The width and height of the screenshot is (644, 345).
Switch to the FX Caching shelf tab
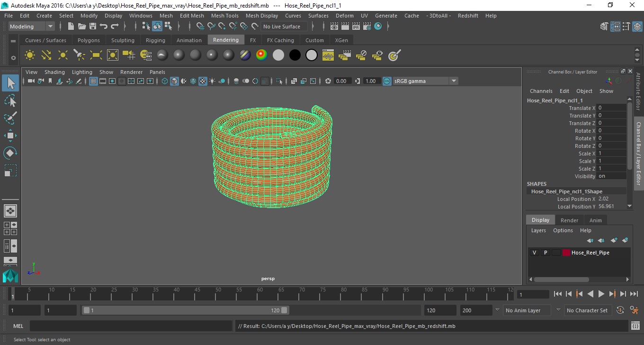(280, 40)
